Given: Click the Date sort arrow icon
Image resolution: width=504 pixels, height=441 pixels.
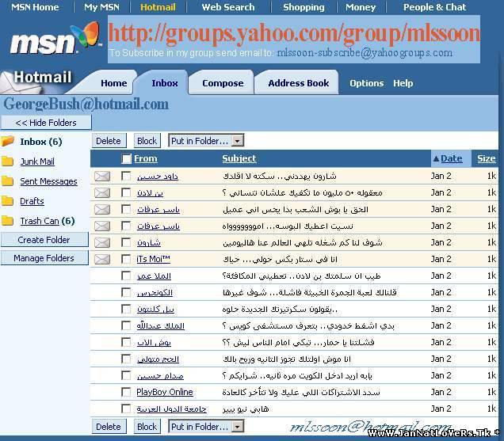Looking at the screenshot, I should coord(436,158).
